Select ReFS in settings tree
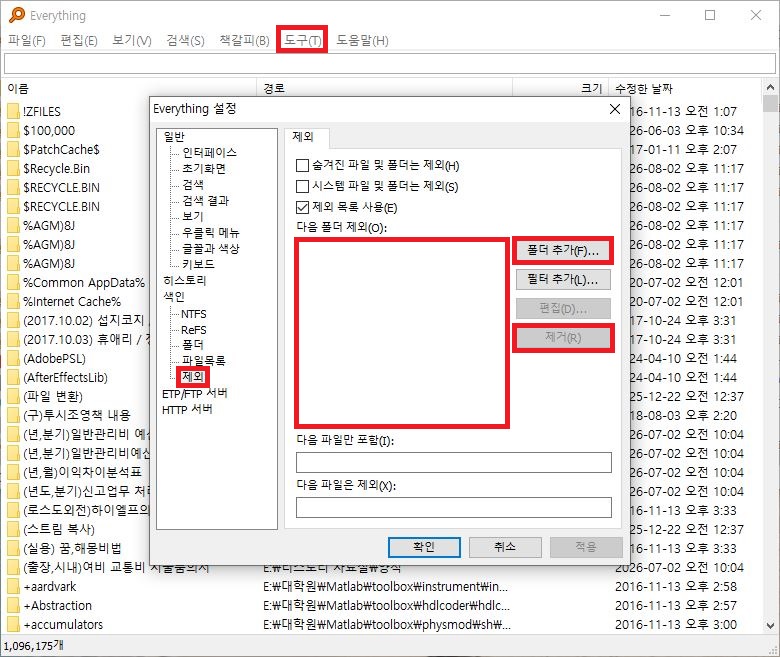Screen dimensions: 780x657 [194, 330]
